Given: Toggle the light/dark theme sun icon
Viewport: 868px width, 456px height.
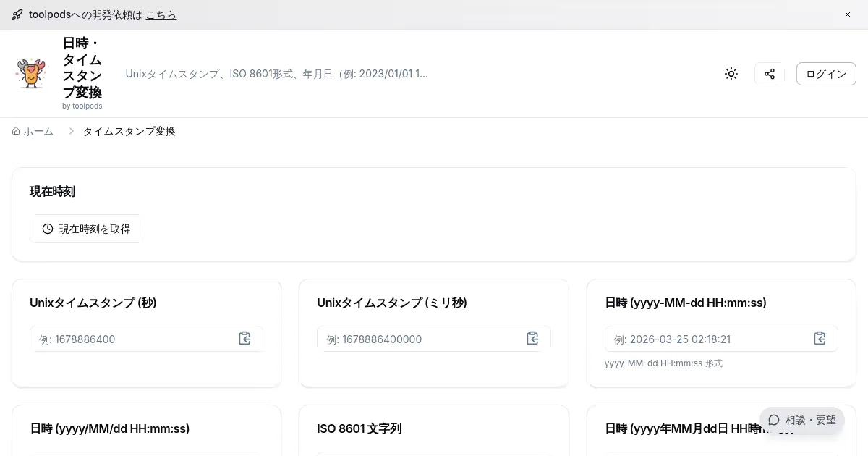Looking at the screenshot, I should pyautogui.click(x=731, y=74).
